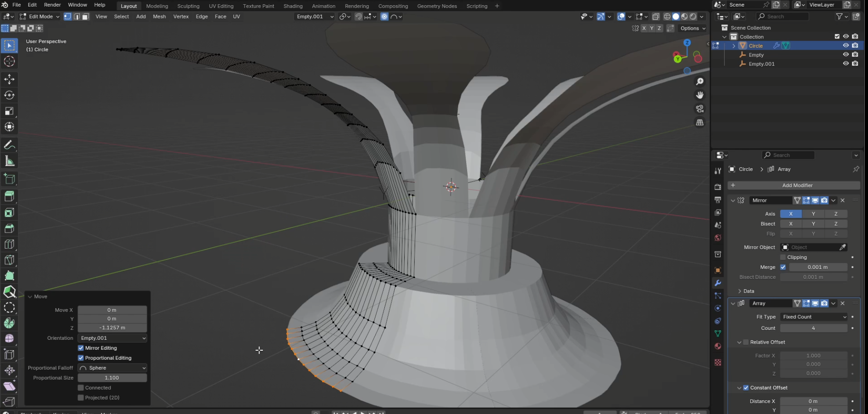
Task: Open Fit Type Fixed Count dropdown
Action: click(x=814, y=317)
